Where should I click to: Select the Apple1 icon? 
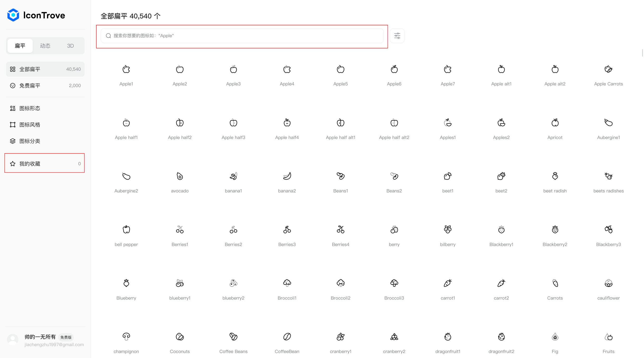tap(126, 69)
